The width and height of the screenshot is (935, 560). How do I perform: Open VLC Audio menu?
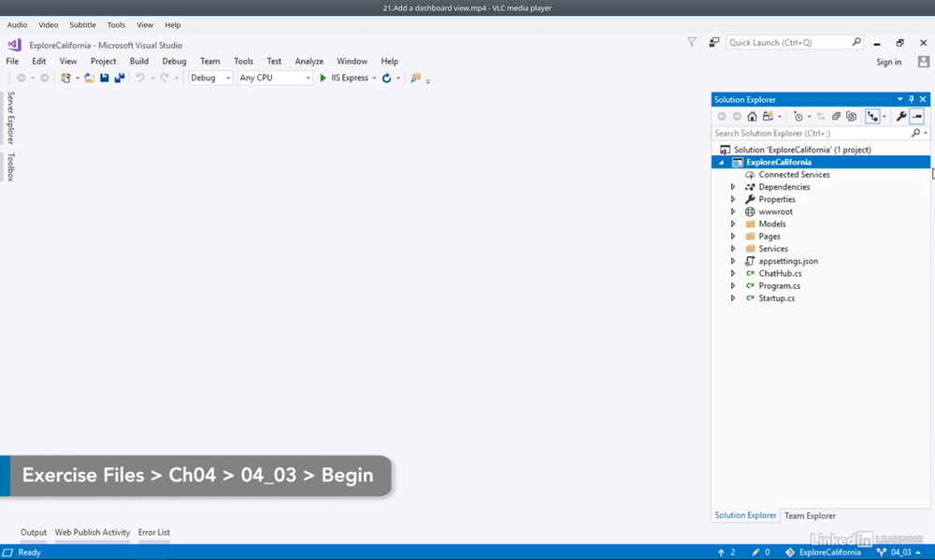(17, 25)
